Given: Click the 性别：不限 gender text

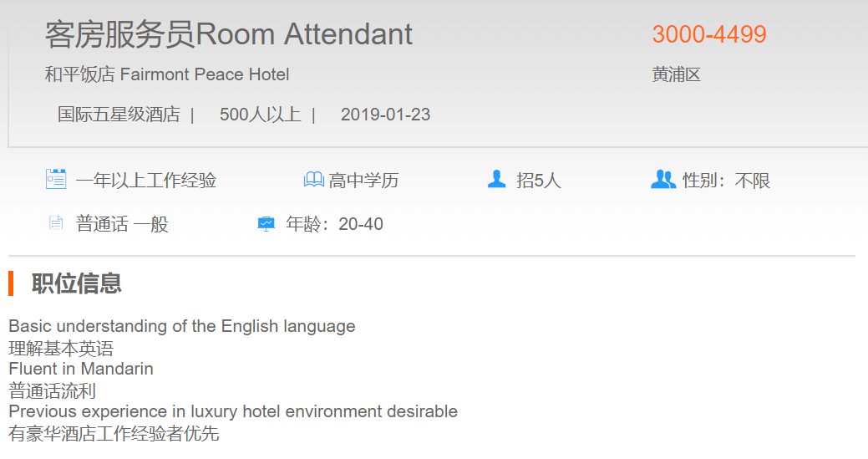Looking at the screenshot, I should pos(727,180).
